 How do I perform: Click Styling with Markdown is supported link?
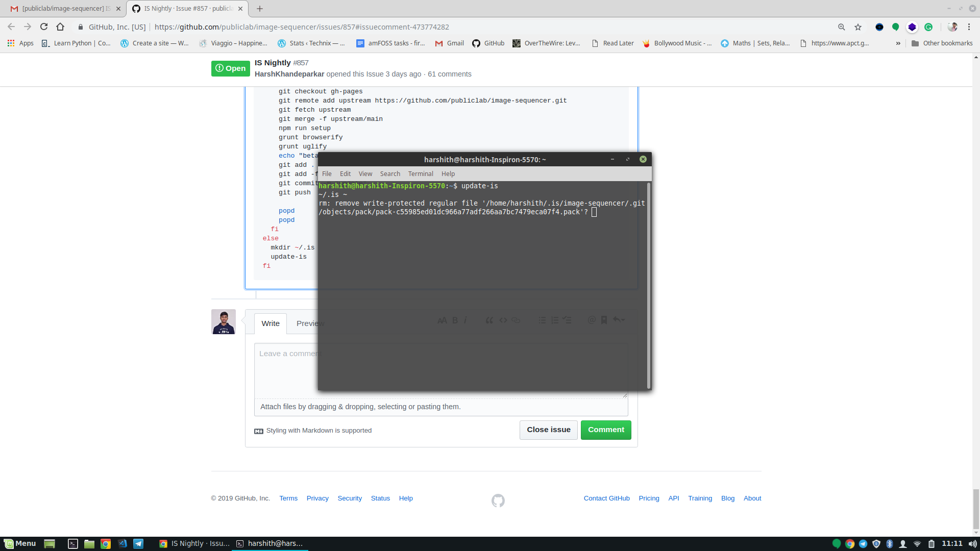click(313, 431)
